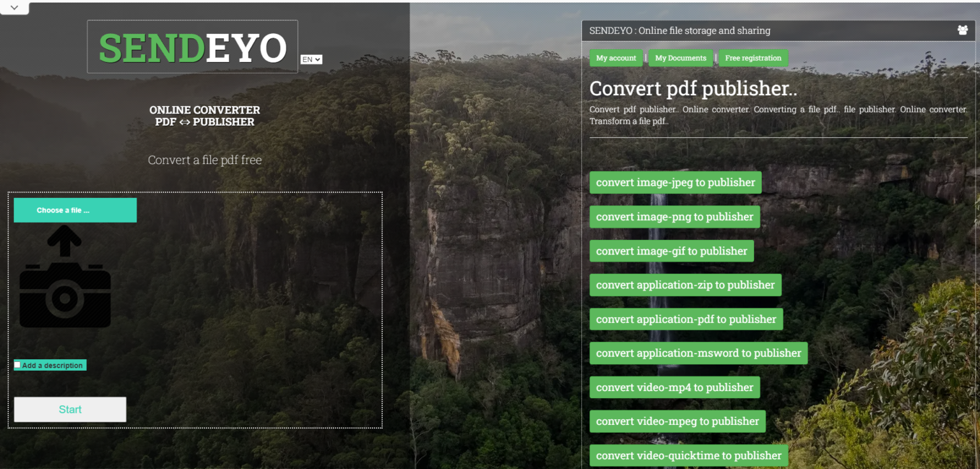Open Free registration

click(753, 58)
